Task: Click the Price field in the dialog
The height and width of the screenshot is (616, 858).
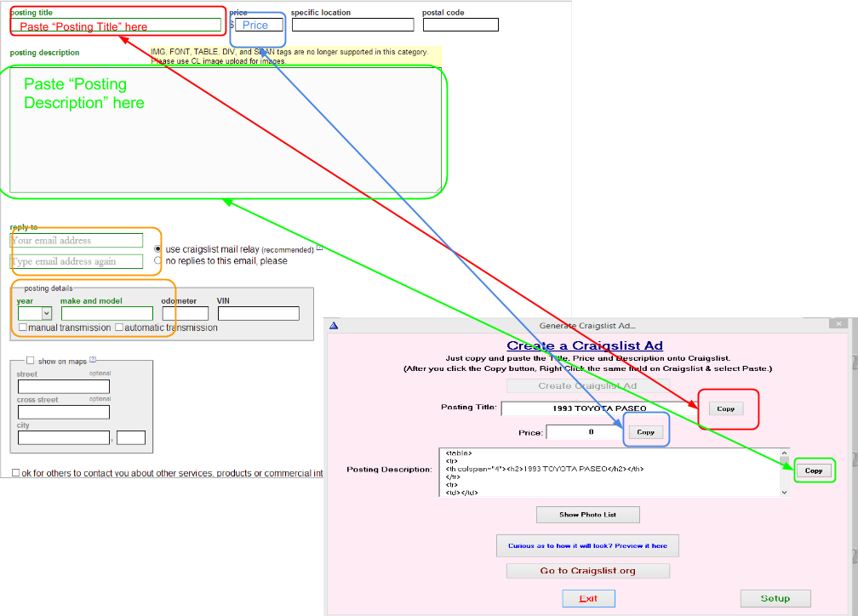Action: tap(585, 432)
